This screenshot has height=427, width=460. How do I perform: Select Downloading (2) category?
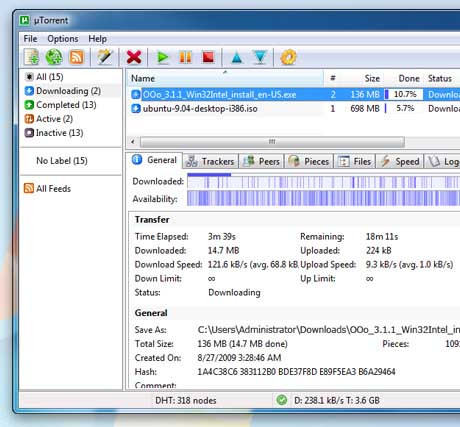click(x=63, y=91)
